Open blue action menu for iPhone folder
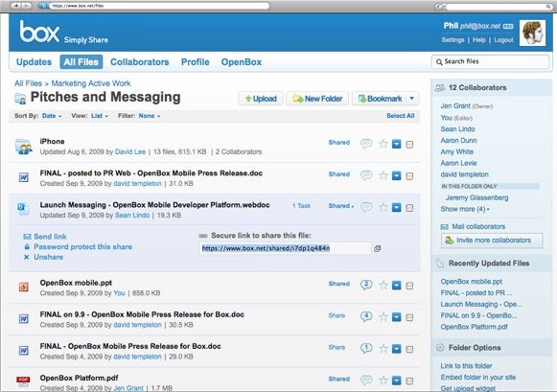This screenshot has height=392, width=557. (x=397, y=144)
